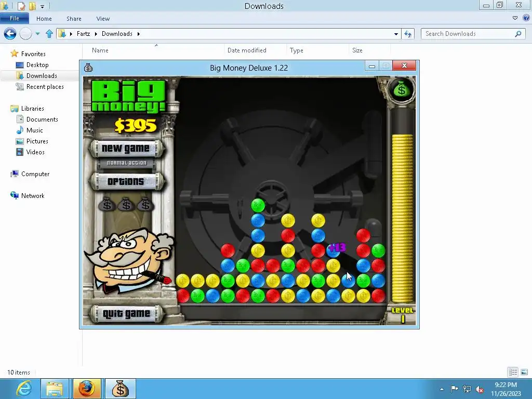The image size is (532, 399).
Task: Switch to the View ribbon tab
Action: point(103,19)
